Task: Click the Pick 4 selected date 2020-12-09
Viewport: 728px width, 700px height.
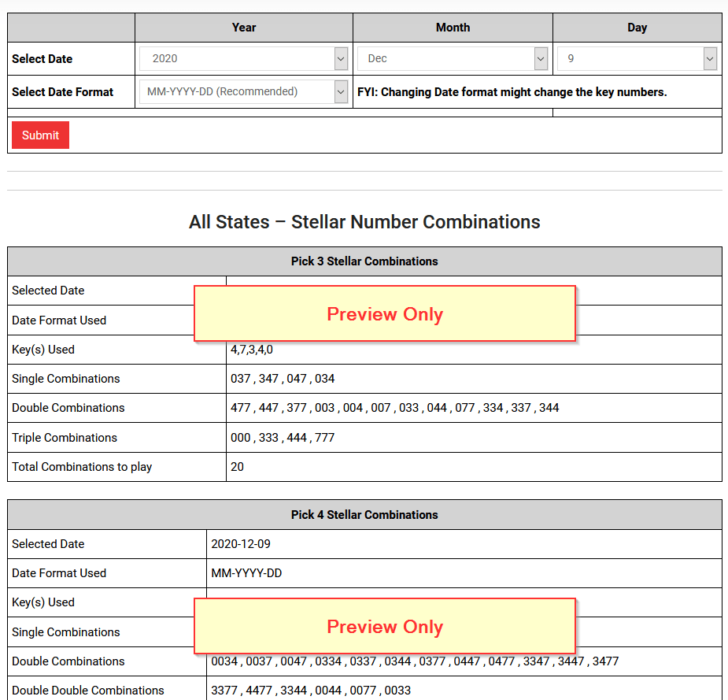Action: click(x=241, y=544)
